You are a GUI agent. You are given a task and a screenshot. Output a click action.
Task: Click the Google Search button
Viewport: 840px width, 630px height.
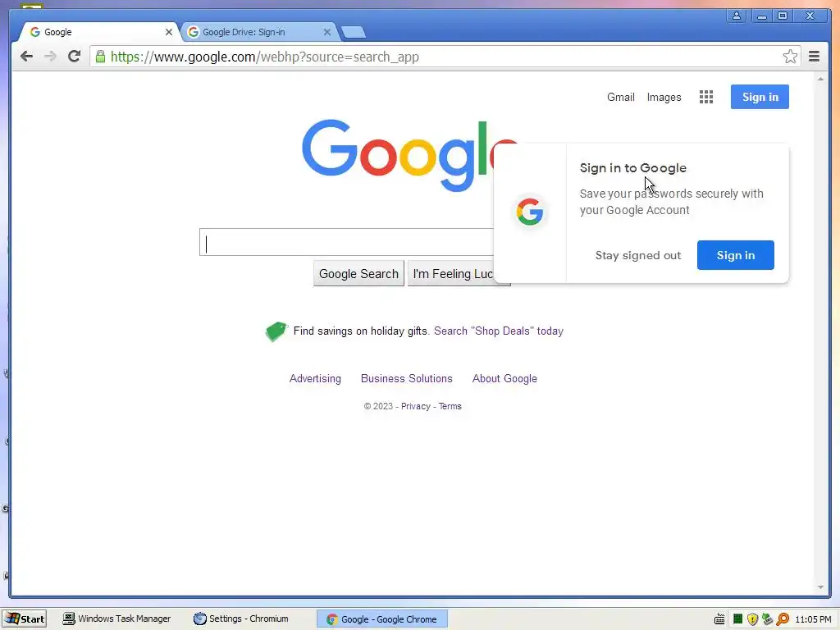358,274
